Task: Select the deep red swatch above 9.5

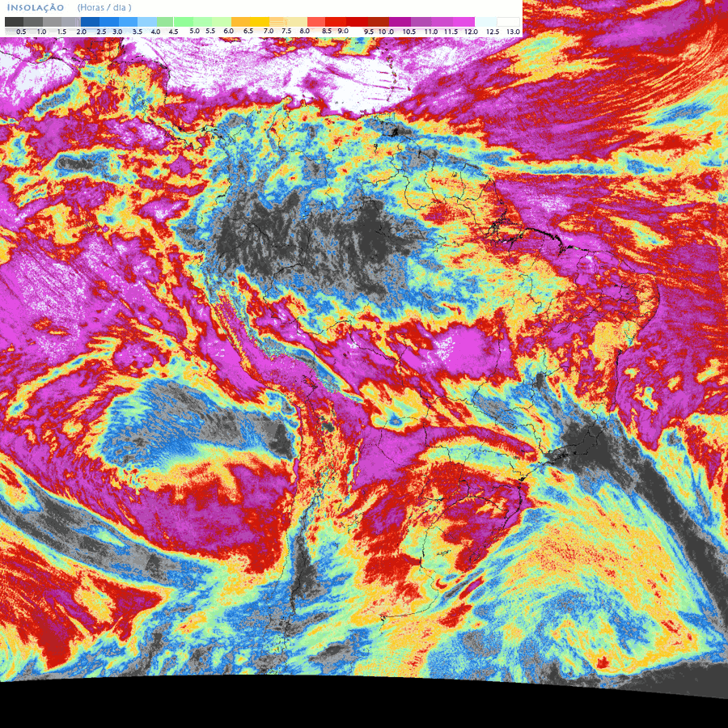Action: (x=357, y=22)
